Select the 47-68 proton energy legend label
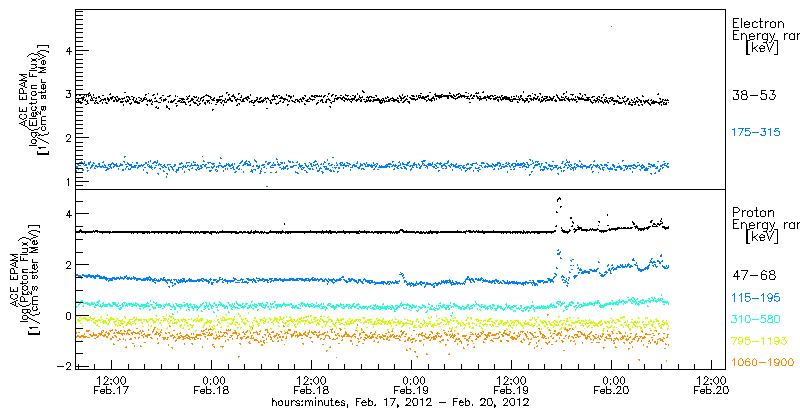 point(754,276)
